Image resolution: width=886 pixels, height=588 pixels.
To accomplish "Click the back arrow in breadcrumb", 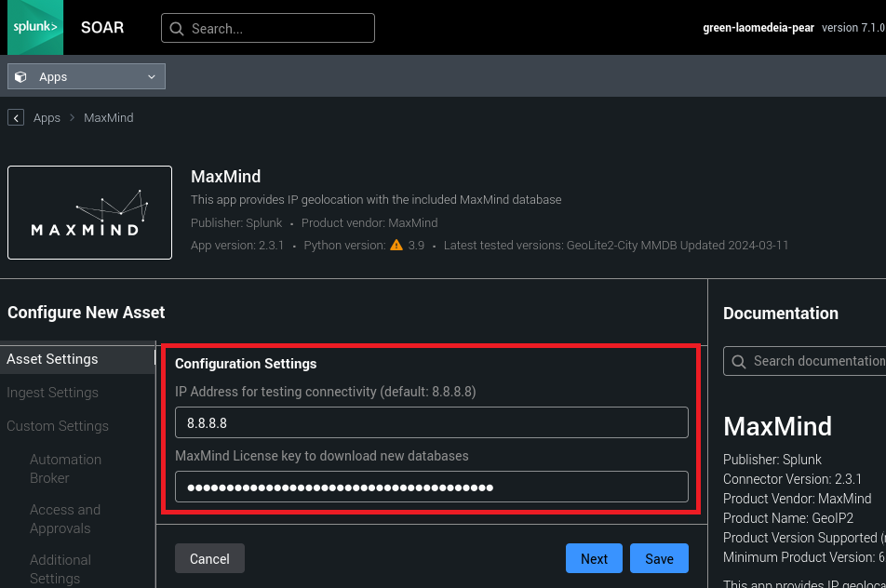I will [x=16, y=118].
